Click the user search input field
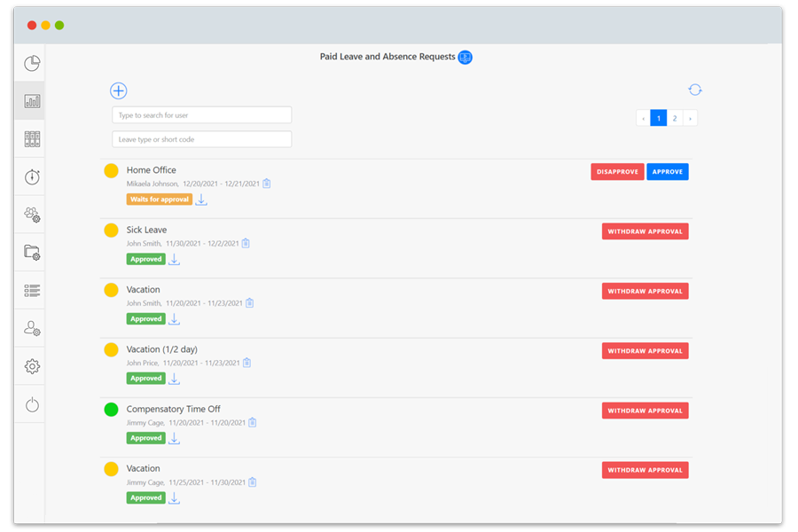This screenshot has height=532, width=798. click(x=201, y=115)
